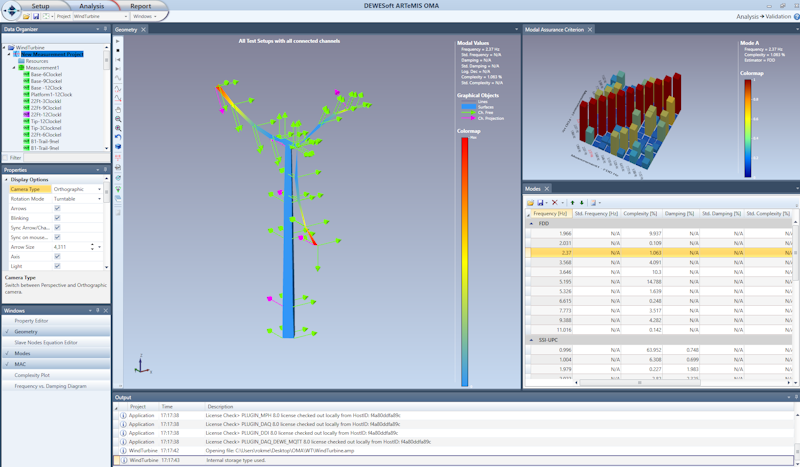Sort by Damping [%] column header
Image resolution: width=800 pixels, height=467 pixels.
(679, 214)
